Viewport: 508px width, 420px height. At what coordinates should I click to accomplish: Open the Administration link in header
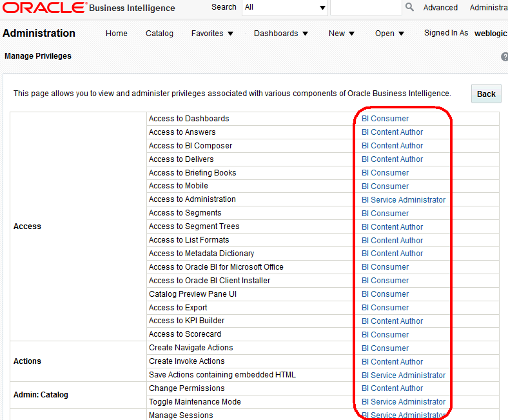point(489,8)
